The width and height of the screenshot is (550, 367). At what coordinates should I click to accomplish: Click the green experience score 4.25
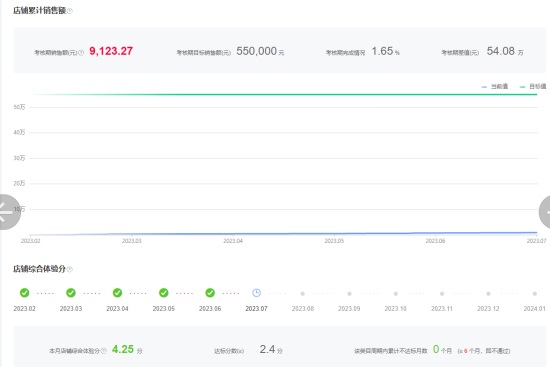click(x=123, y=349)
